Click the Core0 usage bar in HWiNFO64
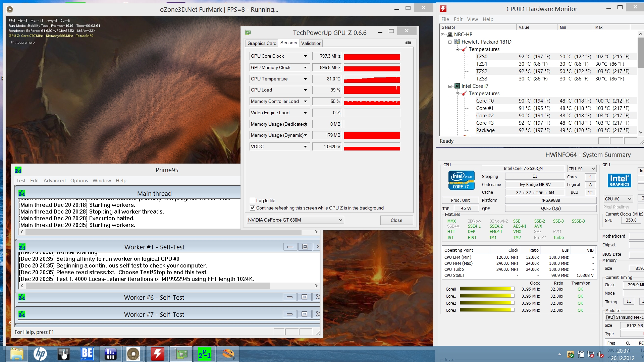644x362 pixels. [487, 289]
